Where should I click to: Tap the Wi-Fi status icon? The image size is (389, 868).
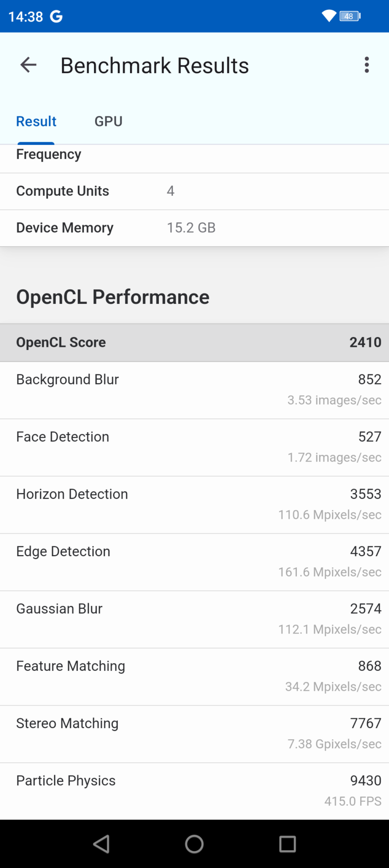[x=328, y=16]
